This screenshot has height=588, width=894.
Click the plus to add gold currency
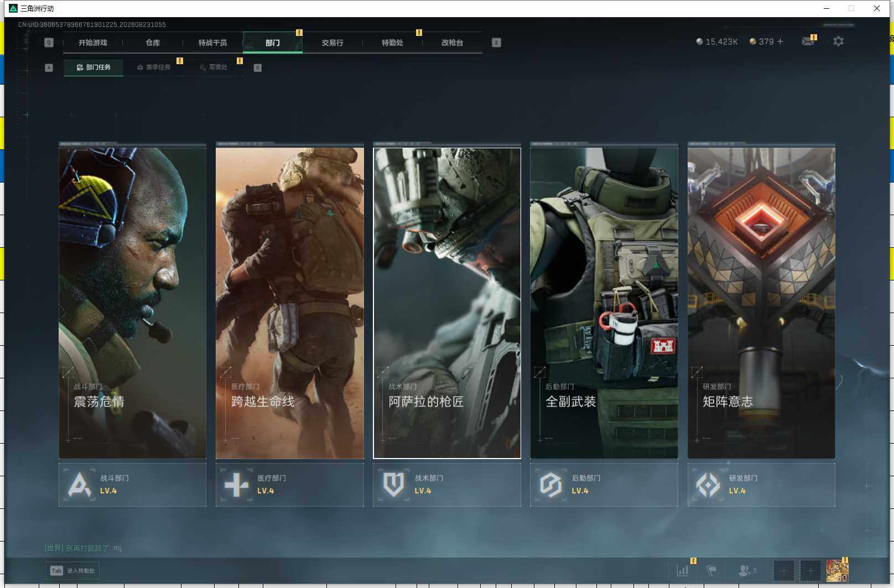point(780,41)
